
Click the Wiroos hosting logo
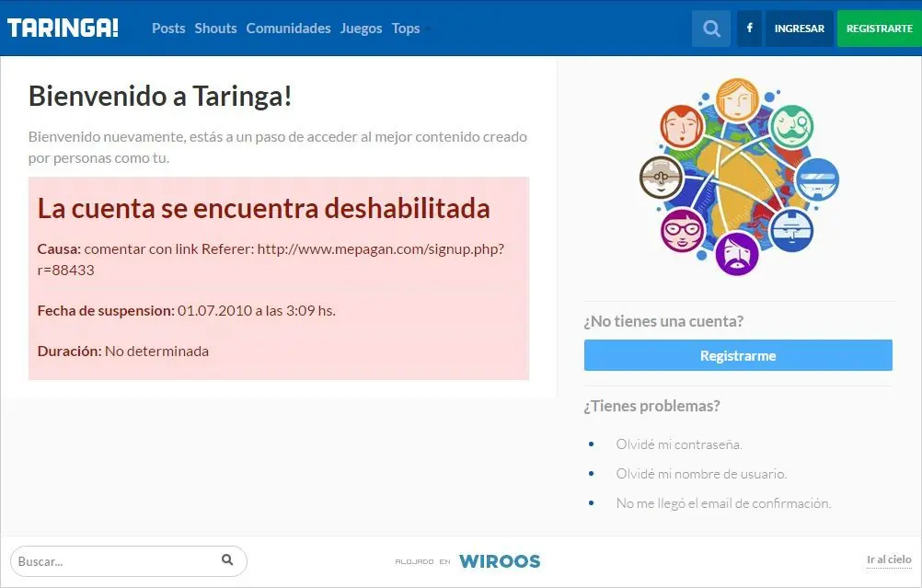click(x=500, y=561)
